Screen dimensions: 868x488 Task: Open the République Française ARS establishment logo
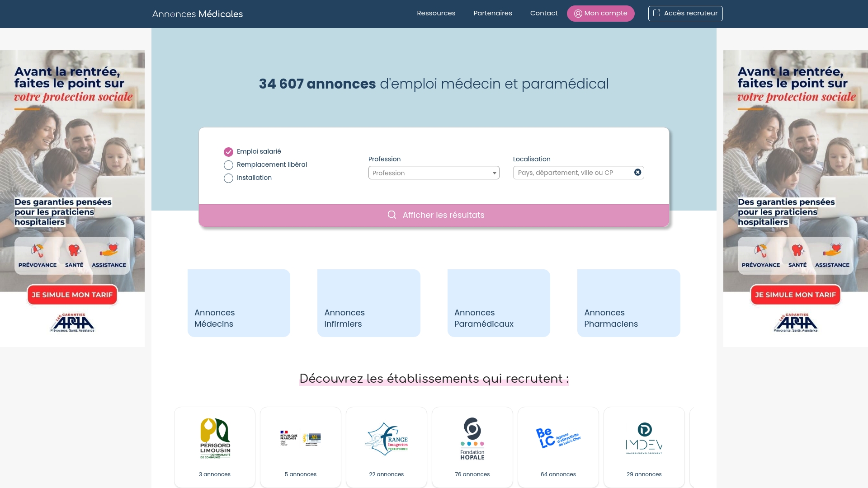tap(301, 438)
